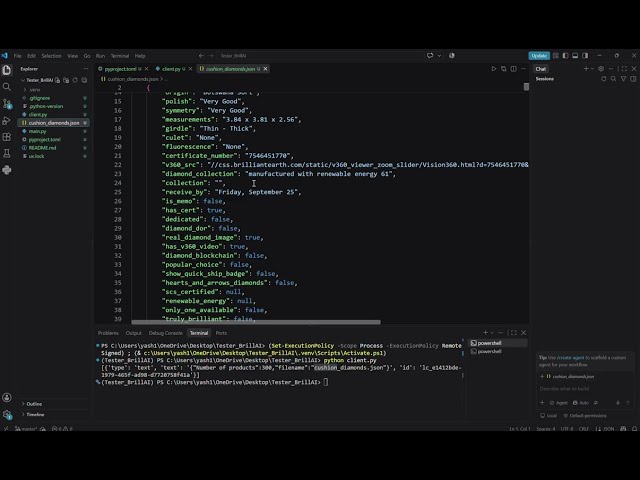
Task: Open the create agent link in tip
Action: (570, 358)
